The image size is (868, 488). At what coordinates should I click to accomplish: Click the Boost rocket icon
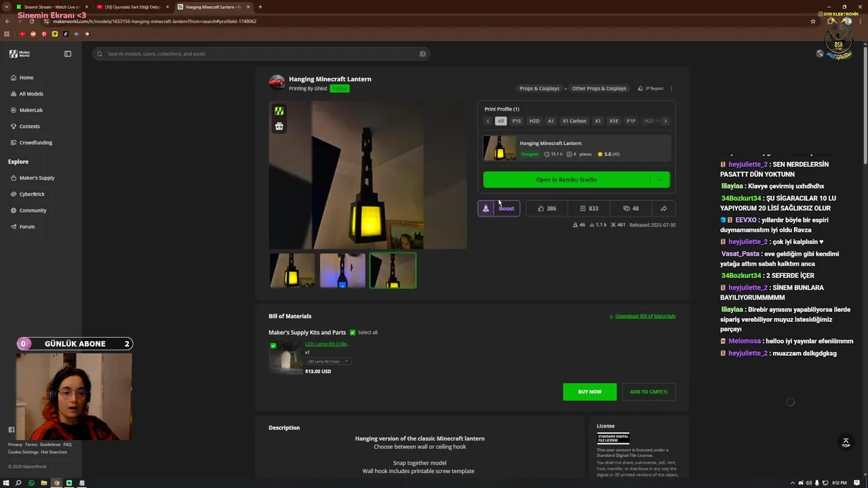[x=486, y=209]
